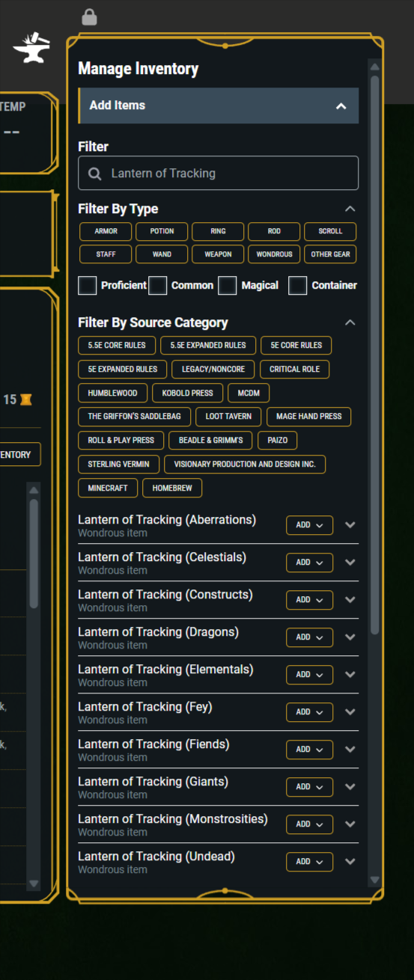Expand Lantern of Tracking (Celestials) details
414x980 pixels.
pos(350,563)
